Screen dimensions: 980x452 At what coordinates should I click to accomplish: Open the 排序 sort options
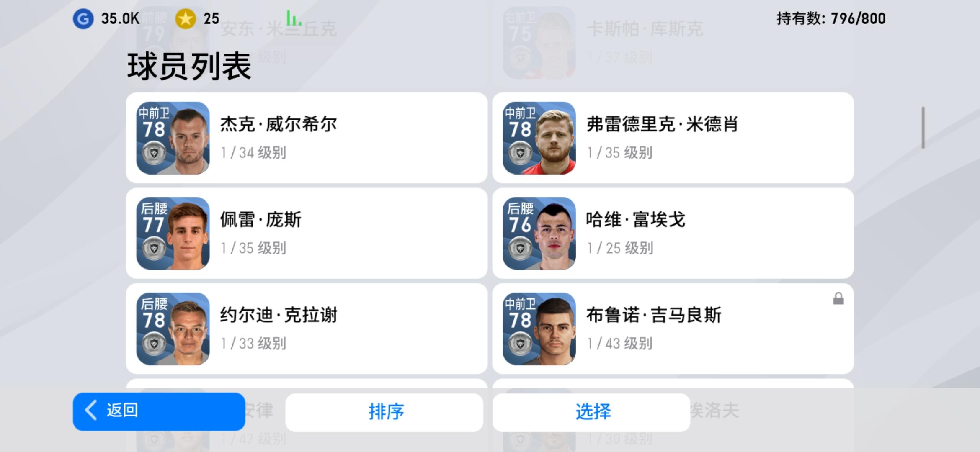pyautogui.click(x=384, y=412)
